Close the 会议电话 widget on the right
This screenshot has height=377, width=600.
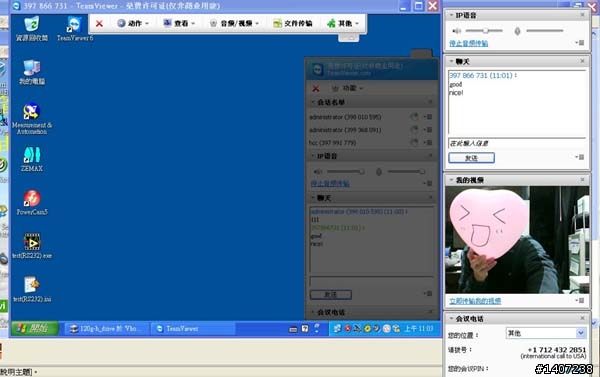[582, 318]
